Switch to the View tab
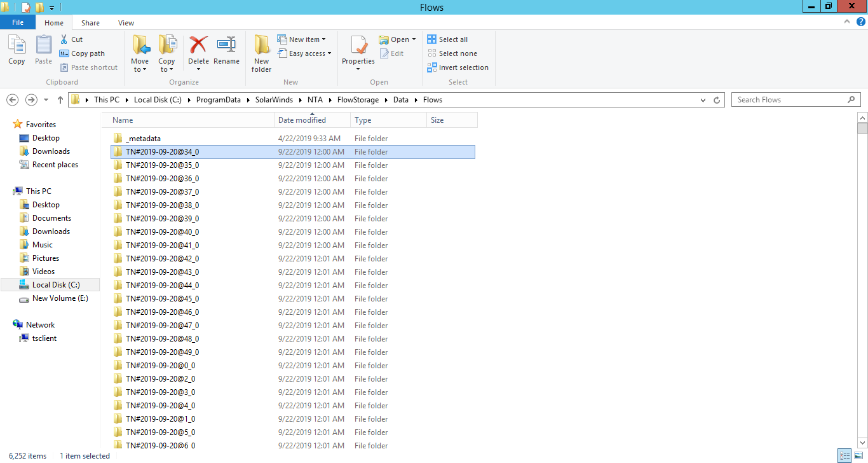868x463 pixels. point(126,23)
